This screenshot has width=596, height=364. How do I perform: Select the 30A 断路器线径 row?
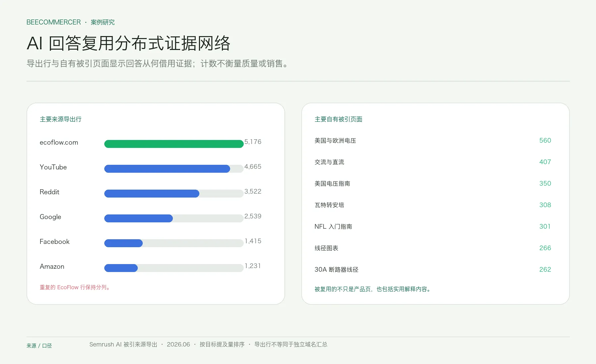pyautogui.click(x=433, y=270)
